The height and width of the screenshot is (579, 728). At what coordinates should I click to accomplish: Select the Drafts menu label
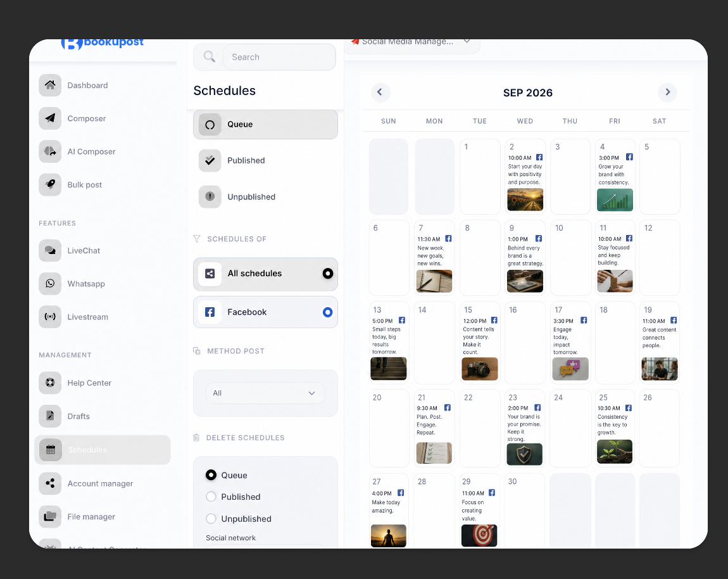coord(78,416)
